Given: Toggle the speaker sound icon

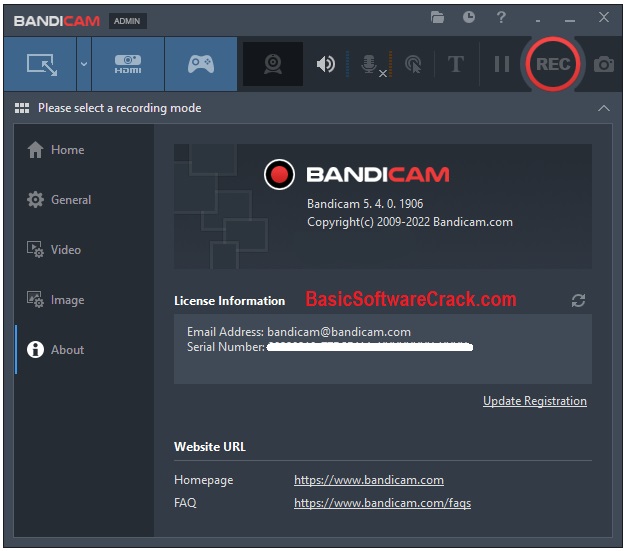Looking at the screenshot, I should (326, 64).
